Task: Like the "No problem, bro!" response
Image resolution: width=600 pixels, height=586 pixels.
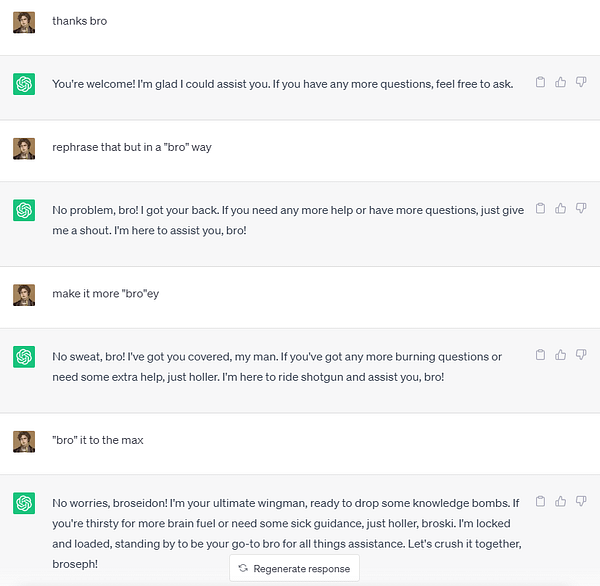Action: click(561, 208)
